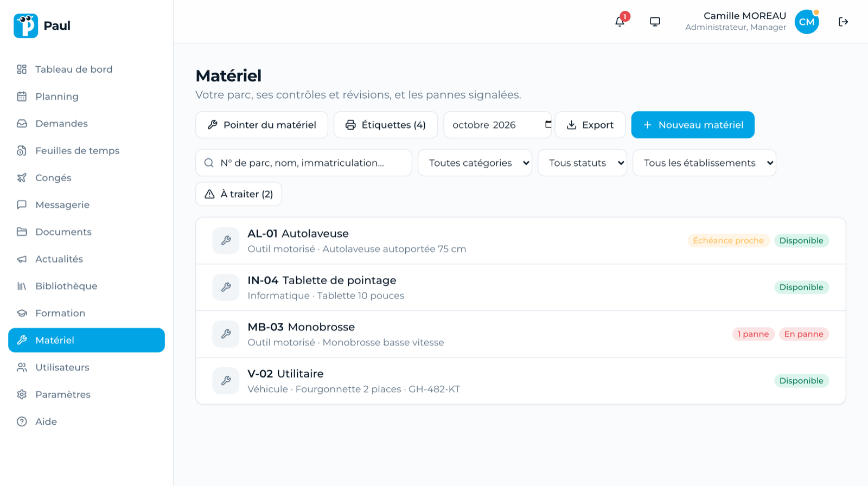The height and width of the screenshot is (486, 868).
Task: Focus the N° de parc search field
Action: pyautogui.click(x=304, y=163)
